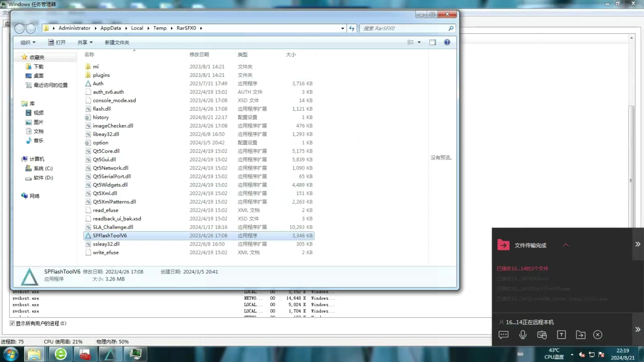Refresh the RarSFX0 folder view
Image resolution: width=644 pixels, height=362 pixels.
(x=352, y=28)
